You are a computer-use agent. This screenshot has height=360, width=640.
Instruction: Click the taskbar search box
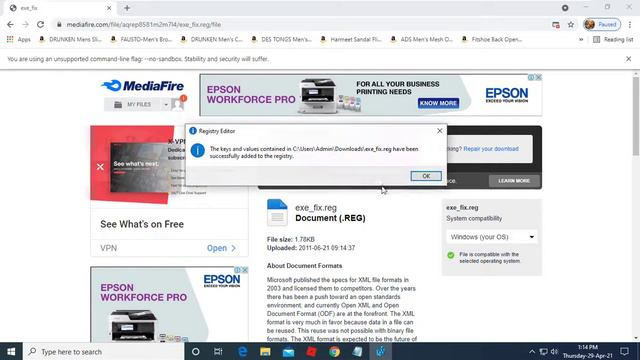pos(104,351)
